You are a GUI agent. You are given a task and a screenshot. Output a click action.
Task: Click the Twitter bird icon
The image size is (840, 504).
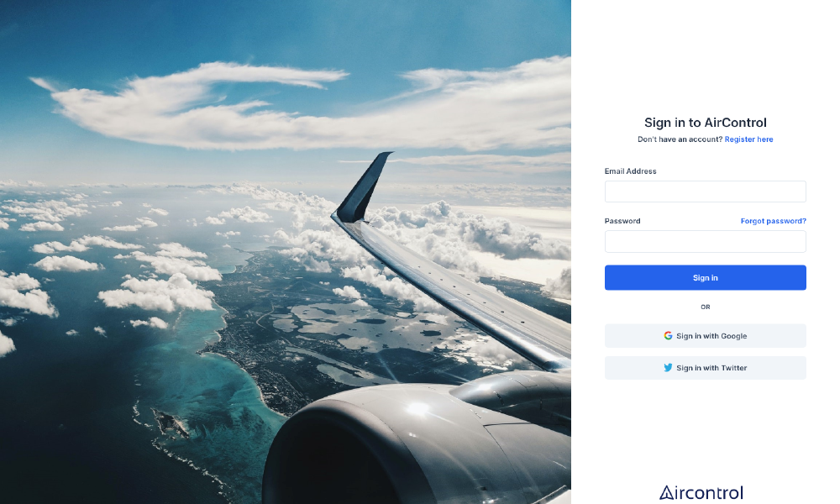click(668, 368)
